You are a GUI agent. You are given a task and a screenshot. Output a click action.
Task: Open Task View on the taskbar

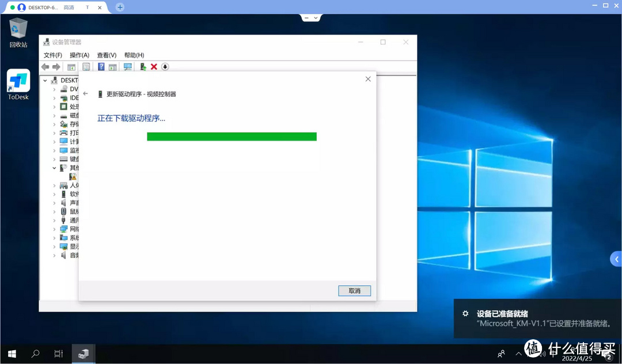coord(59,353)
